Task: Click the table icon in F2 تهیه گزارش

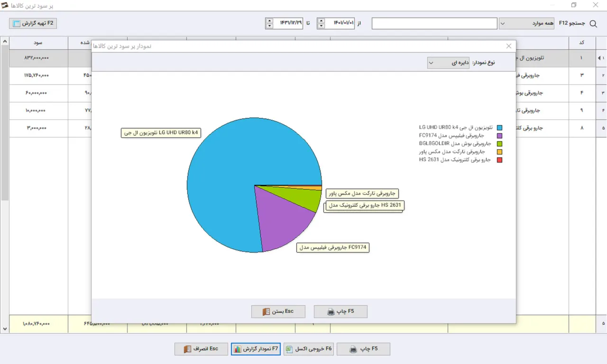Action: click(17, 23)
